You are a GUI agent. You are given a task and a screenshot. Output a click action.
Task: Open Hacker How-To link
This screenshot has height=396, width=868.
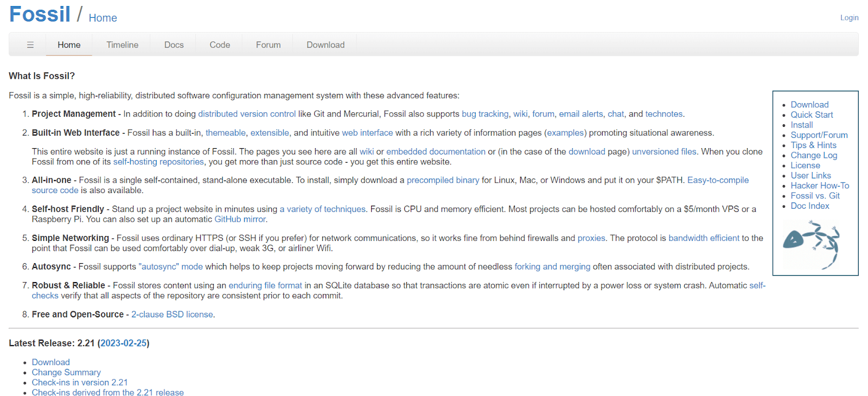click(x=820, y=186)
